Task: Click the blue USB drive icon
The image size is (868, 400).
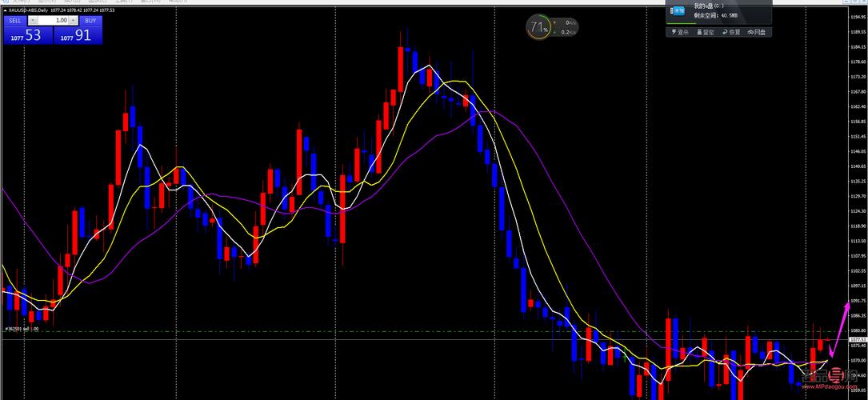Action: click(678, 11)
